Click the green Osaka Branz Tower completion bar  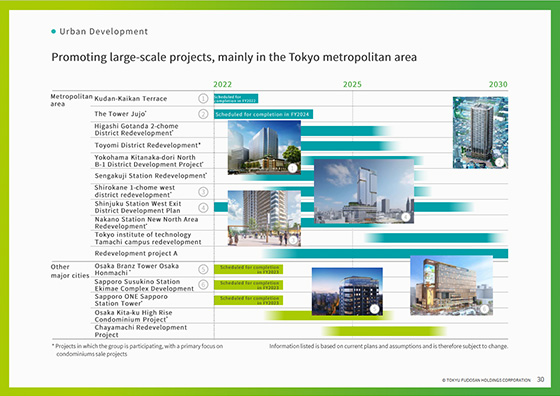pos(249,269)
